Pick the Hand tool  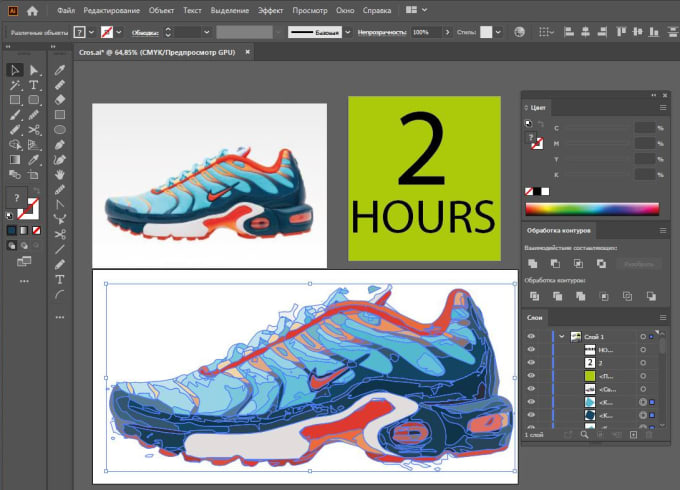[x=60, y=175]
